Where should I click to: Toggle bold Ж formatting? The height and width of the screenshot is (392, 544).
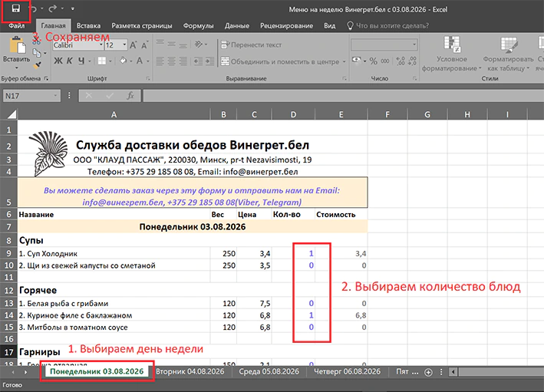pos(58,61)
